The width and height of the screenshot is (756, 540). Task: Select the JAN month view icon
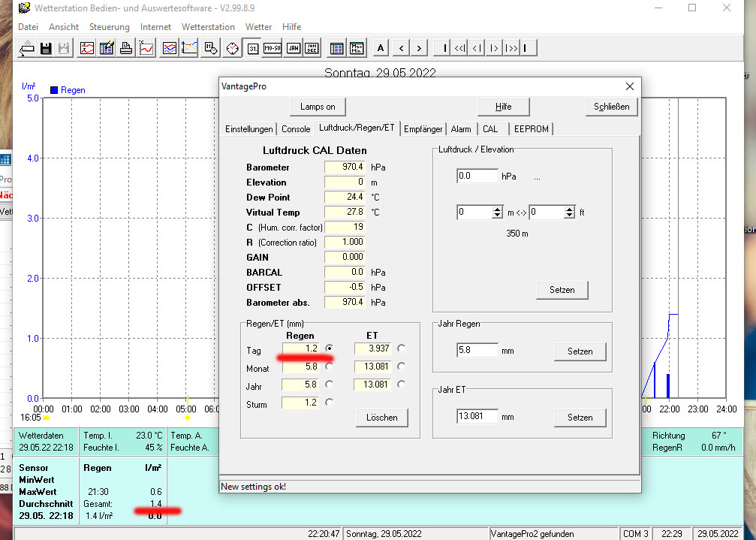click(293, 48)
